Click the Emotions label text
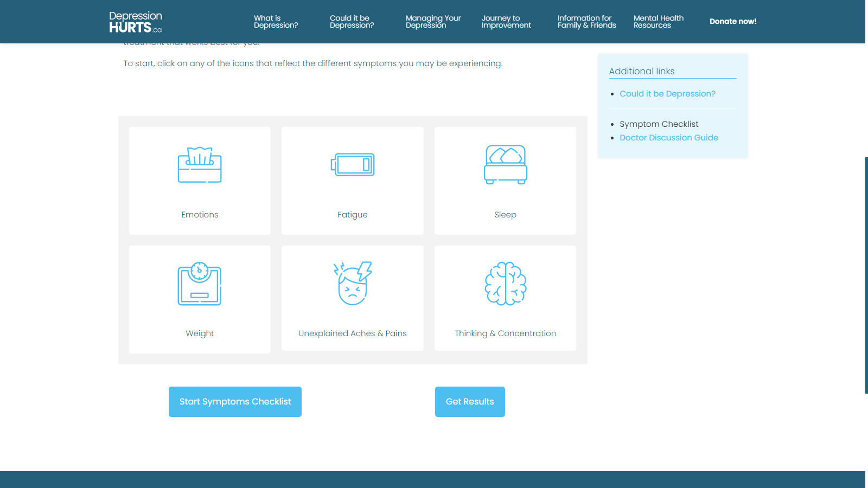Image resolution: width=868 pixels, height=488 pixels. point(200,215)
